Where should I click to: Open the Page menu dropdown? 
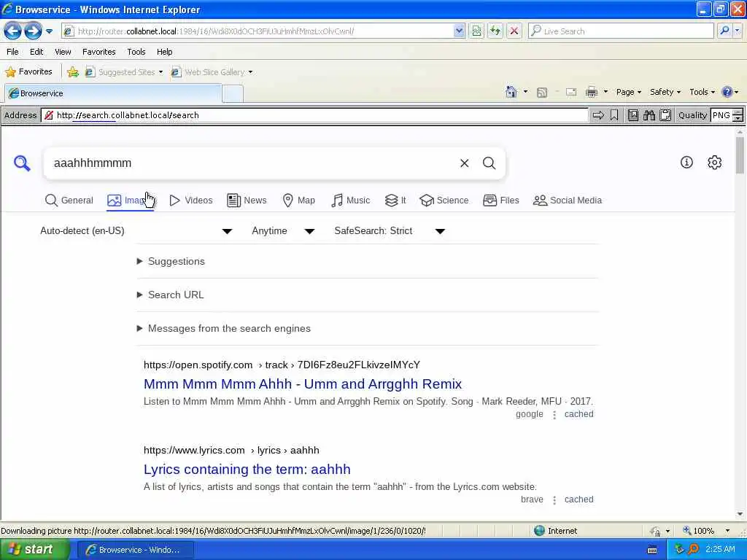click(629, 92)
